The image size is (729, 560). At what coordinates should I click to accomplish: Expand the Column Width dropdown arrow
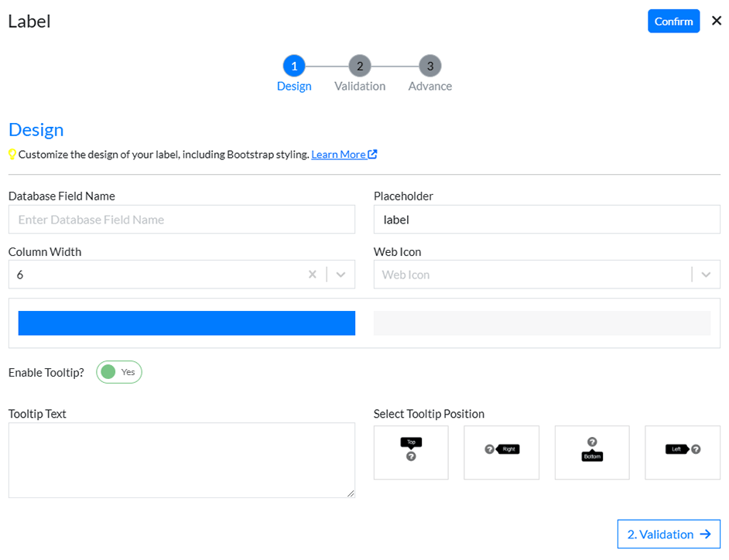341,275
